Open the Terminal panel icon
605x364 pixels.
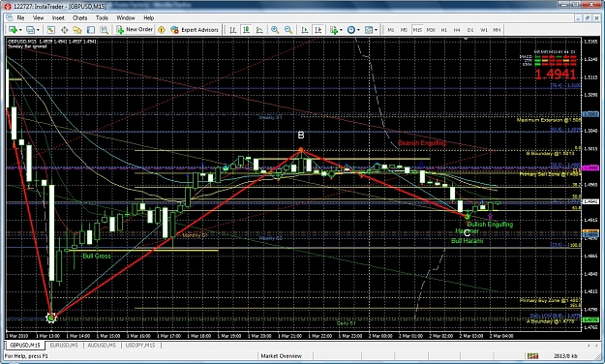(x=91, y=30)
